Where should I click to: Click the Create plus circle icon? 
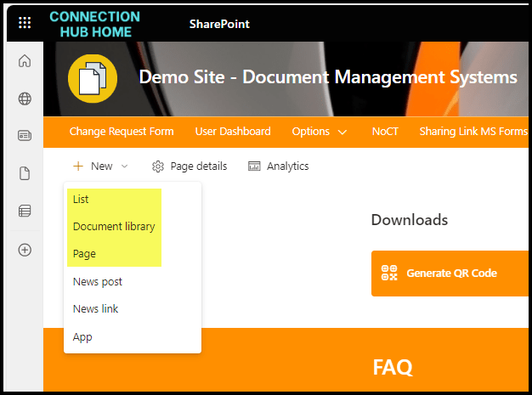[x=25, y=250]
